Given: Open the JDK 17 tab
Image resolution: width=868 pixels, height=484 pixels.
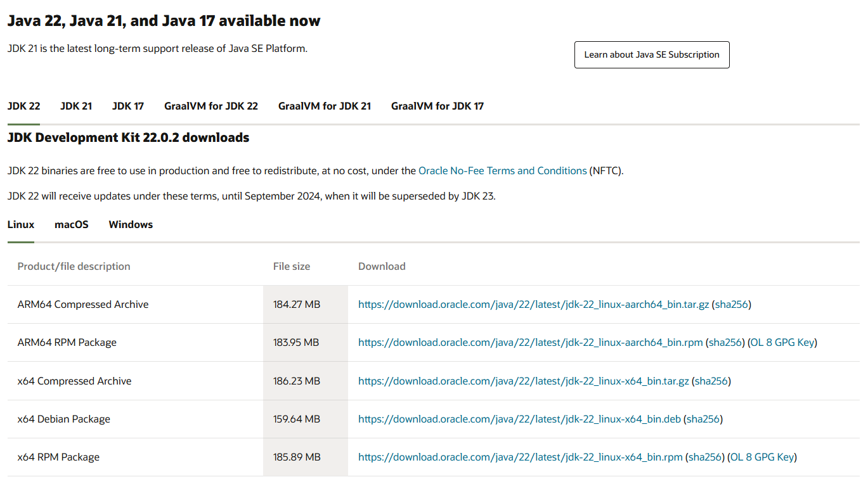Looking at the screenshot, I should [128, 106].
